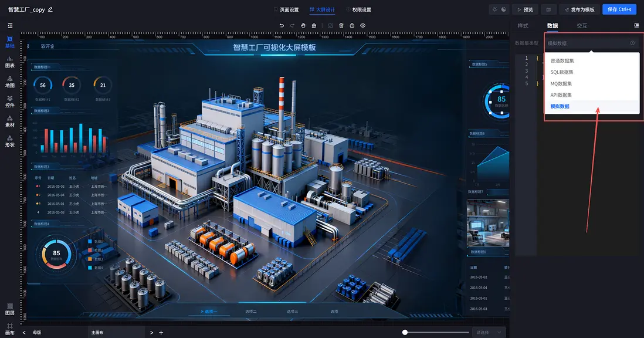Click the copy component icon
This screenshot has width=644, height=338.
click(x=330, y=25)
